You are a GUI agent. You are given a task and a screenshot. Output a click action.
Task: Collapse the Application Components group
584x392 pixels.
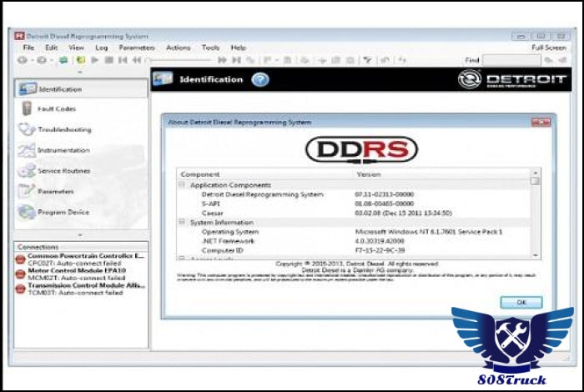[x=183, y=184]
